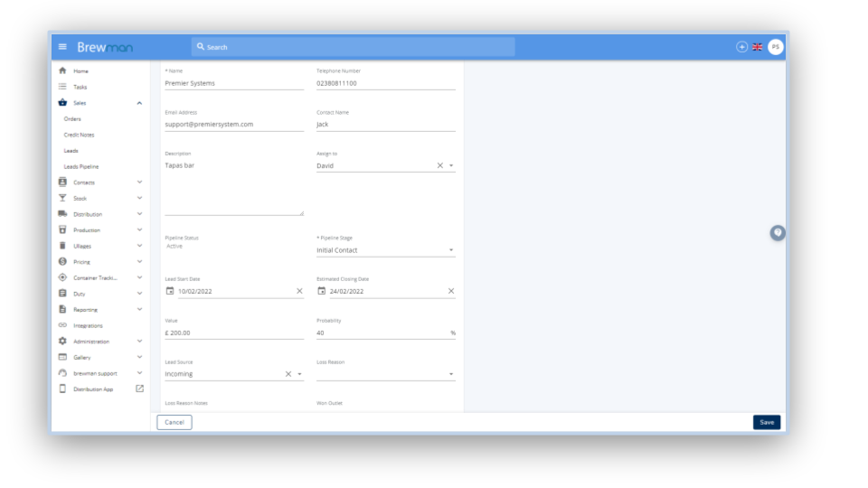Click the Pricing coin icon
Image resolution: width=868 pixels, height=488 pixels.
click(x=62, y=262)
